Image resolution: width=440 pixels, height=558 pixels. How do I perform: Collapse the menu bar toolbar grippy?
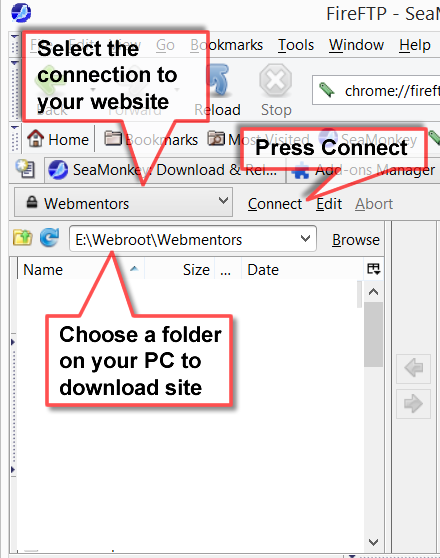pyautogui.click(x=15, y=45)
